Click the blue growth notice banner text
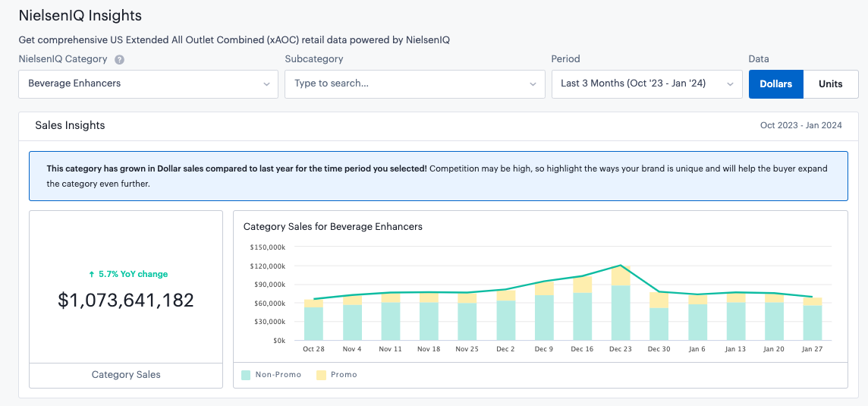Viewport: 868px width, 406px height. pyautogui.click(x=437, y=175)
